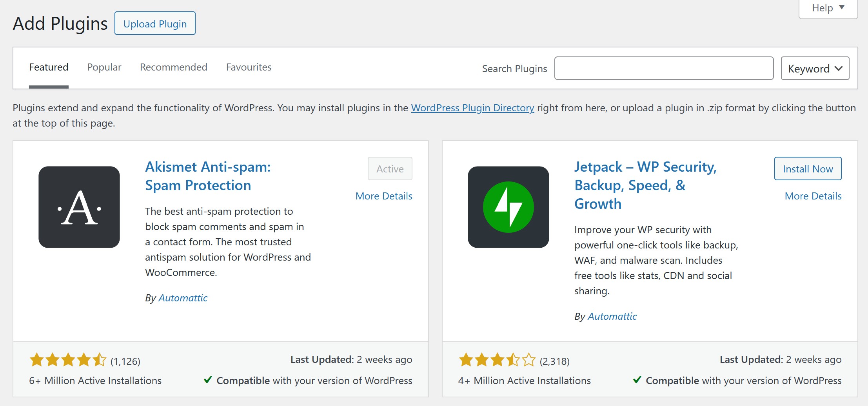Click Jetpack compatibility checkmark icon

(637, 380)
